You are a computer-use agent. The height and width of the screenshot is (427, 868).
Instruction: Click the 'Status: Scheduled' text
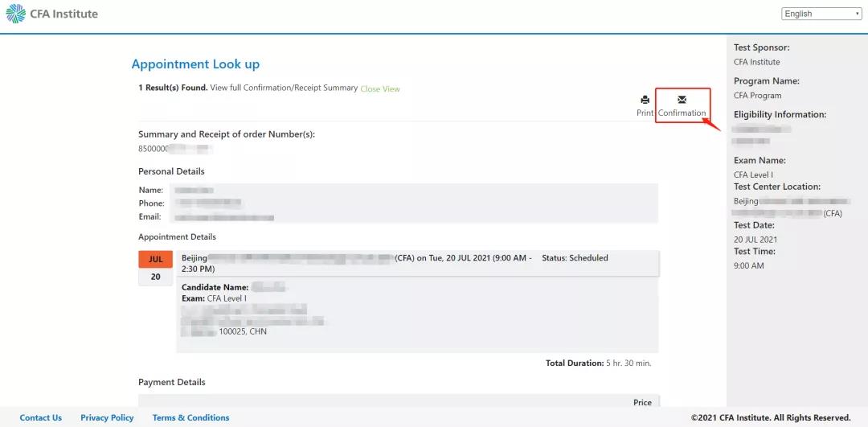click(x=575, y=257)
